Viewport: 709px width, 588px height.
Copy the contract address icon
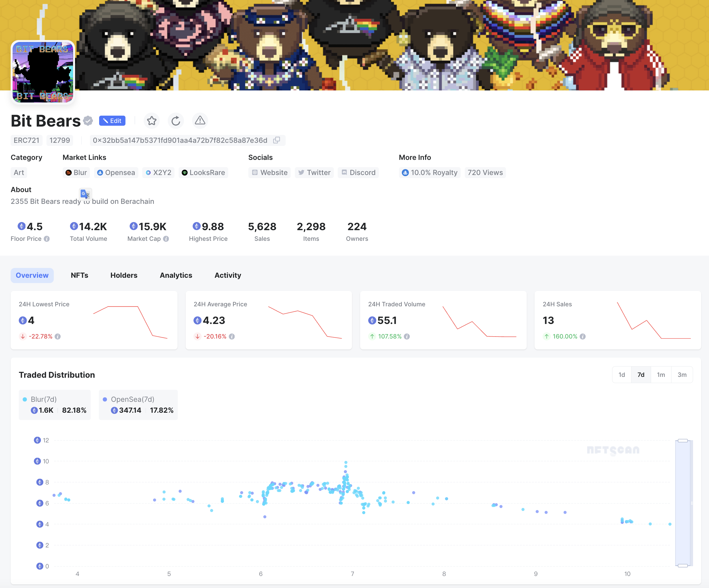276,140
